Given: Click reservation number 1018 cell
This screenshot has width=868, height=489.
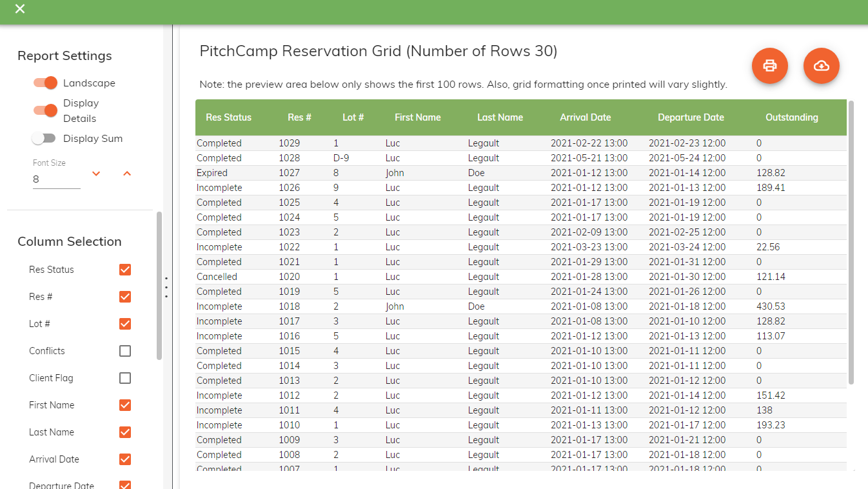Looking at the screenshot, I should (x=290, y=306).
